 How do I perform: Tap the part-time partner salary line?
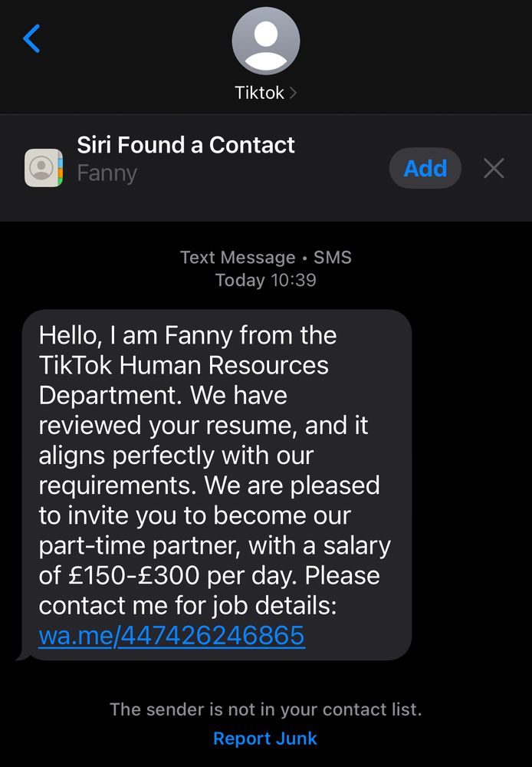point(215,546)
